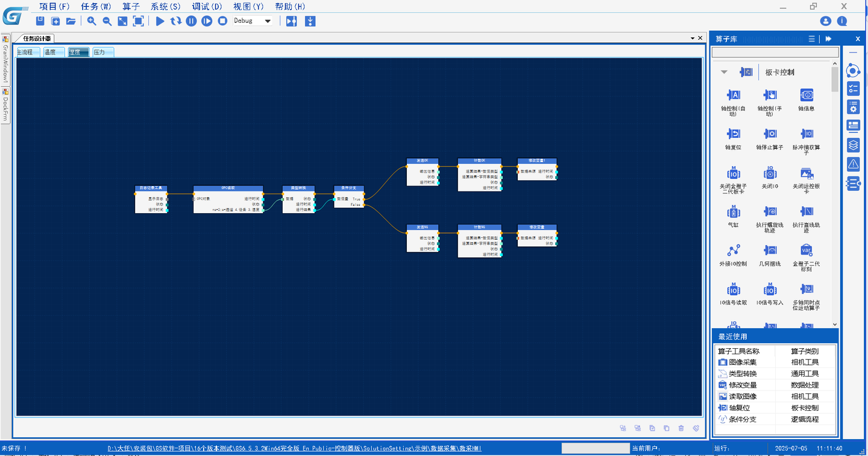Switch to the 湿度 flow tab
The width and height of the screenshot is (868, 456).
point(78,52)
